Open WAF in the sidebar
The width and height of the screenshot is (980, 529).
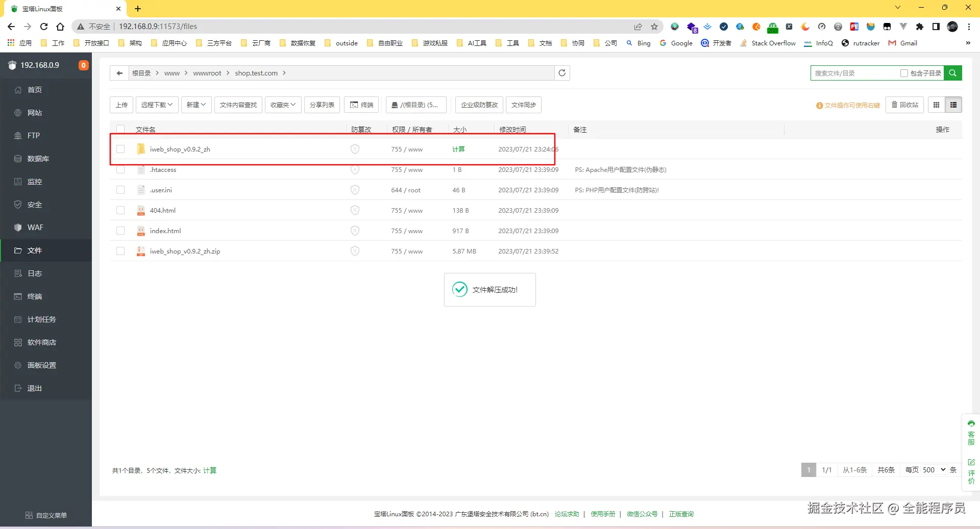click(46, 228)
